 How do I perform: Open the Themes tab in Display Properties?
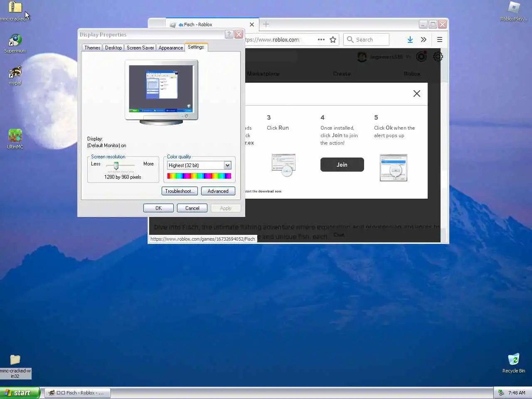(92, 48)
